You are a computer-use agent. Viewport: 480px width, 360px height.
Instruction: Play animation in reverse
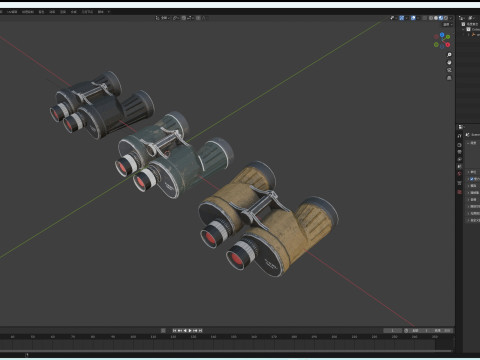point(185,330)
